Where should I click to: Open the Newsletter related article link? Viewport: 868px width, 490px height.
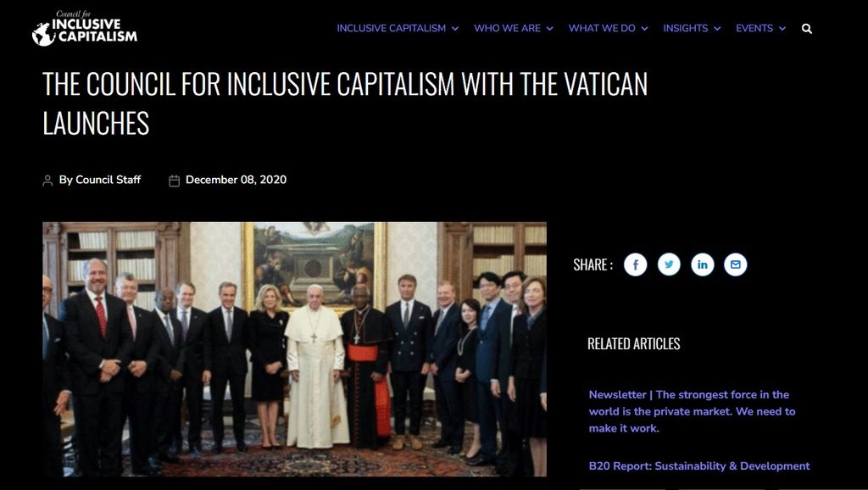coord(692,411)
